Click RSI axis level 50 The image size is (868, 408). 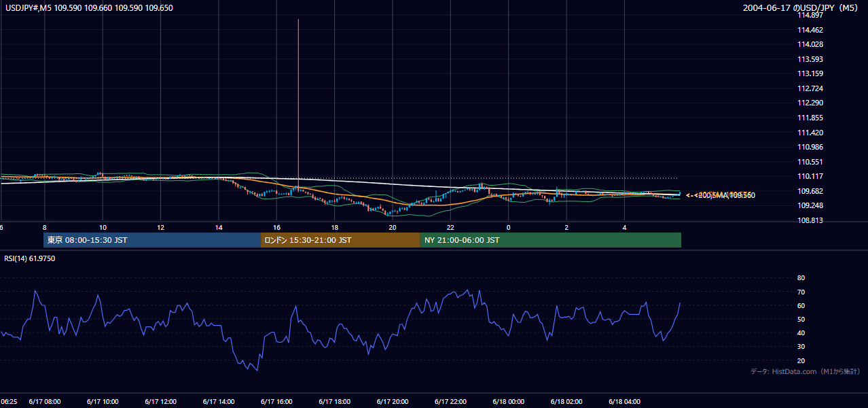[801, 319]
